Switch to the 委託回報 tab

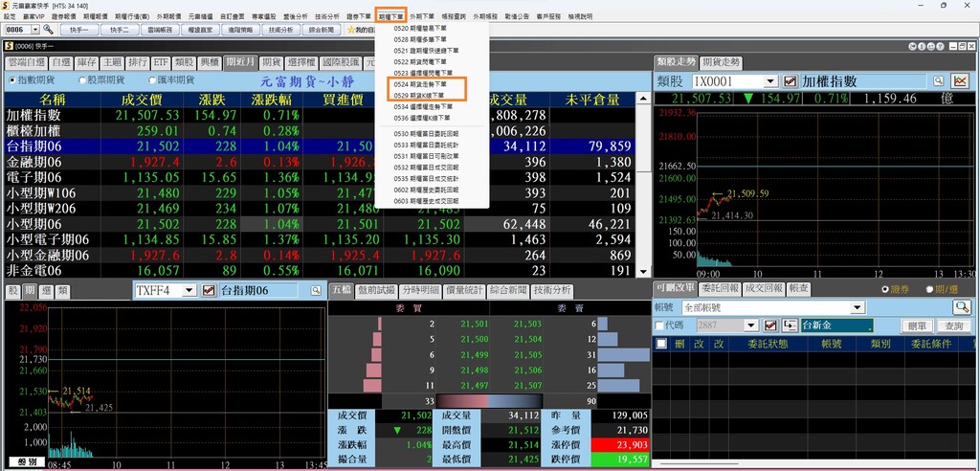(720, 289)
